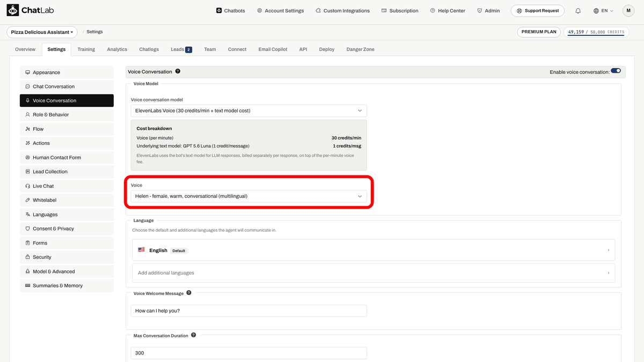Screen dimensions: 644x362
Task: Click the Support Request button
Action: click(x=537, y=11)
